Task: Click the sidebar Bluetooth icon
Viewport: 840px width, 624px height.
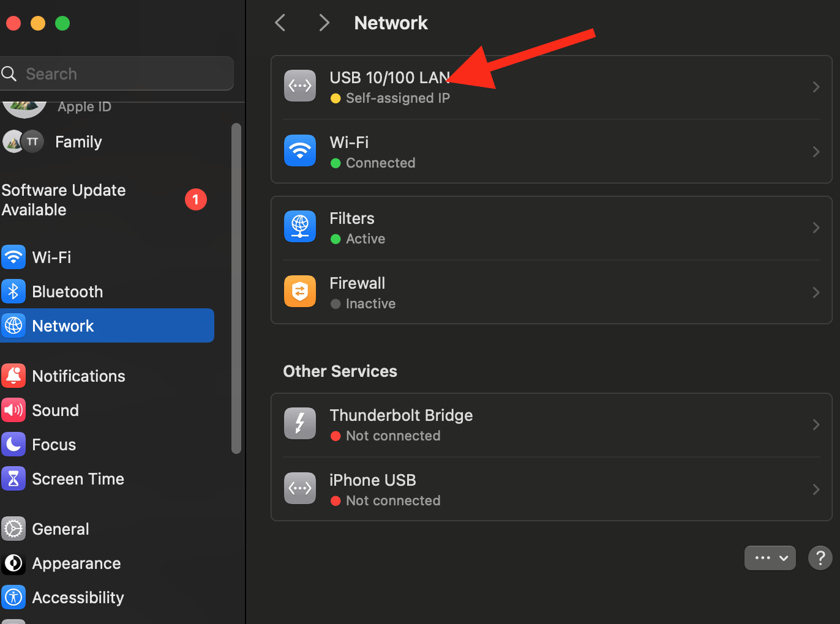Action: [x=13, y=291]
